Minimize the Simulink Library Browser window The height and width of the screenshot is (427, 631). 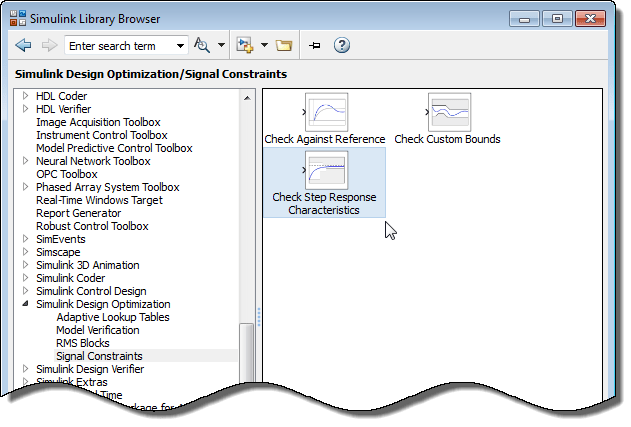[524, 19]
